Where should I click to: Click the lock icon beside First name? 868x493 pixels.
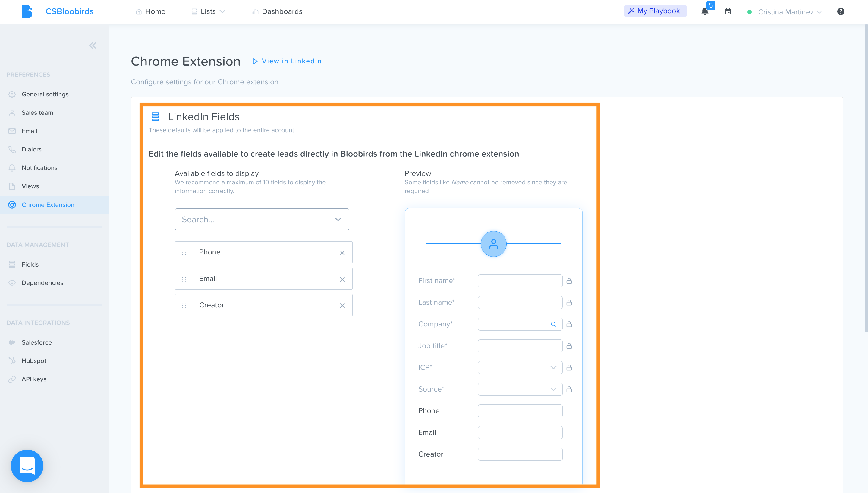[x=569, y=281]
